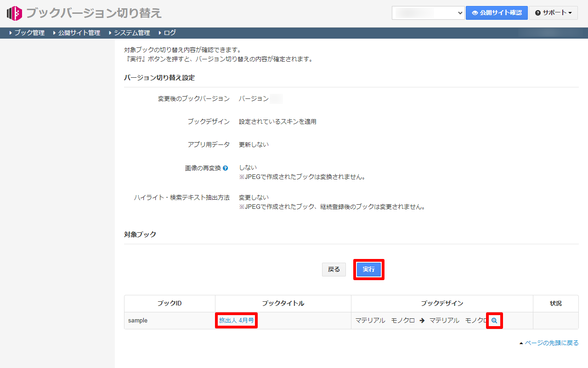Click the ブックデザイン column header
Viewport: 588px width, 368px height.
(442, 304)
